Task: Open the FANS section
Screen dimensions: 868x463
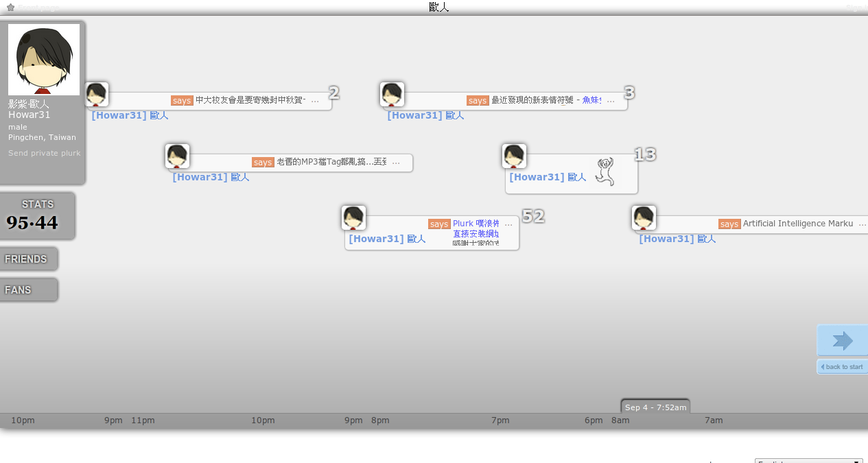Action: [27, 290]
